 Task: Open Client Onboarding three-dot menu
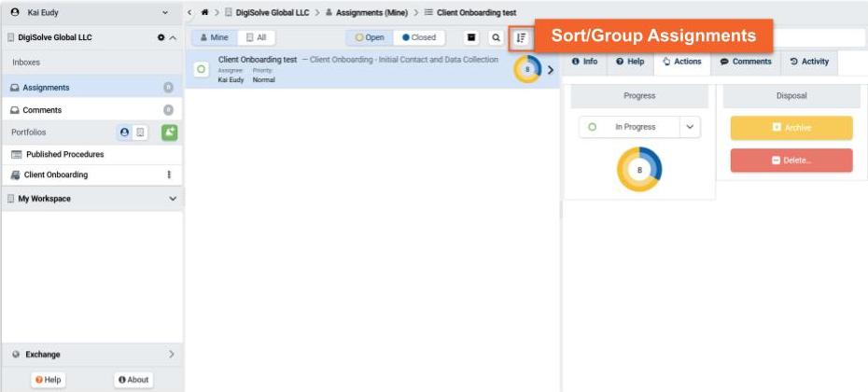[x=169, y=175]
